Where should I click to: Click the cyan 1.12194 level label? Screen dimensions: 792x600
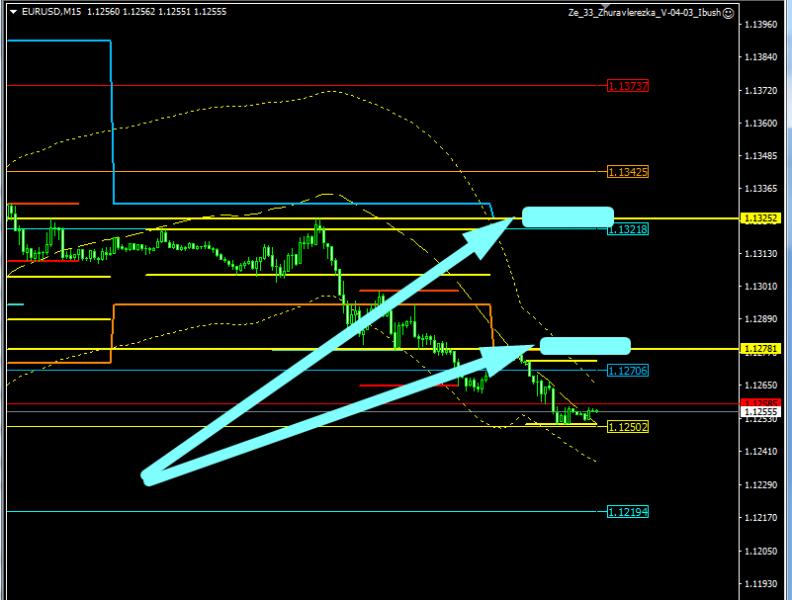(x=628, y=511)
